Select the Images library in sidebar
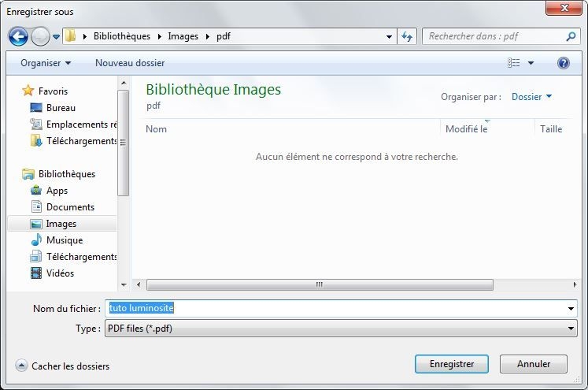The width and height of the screenshot is (588, 390). coord(61,224)
